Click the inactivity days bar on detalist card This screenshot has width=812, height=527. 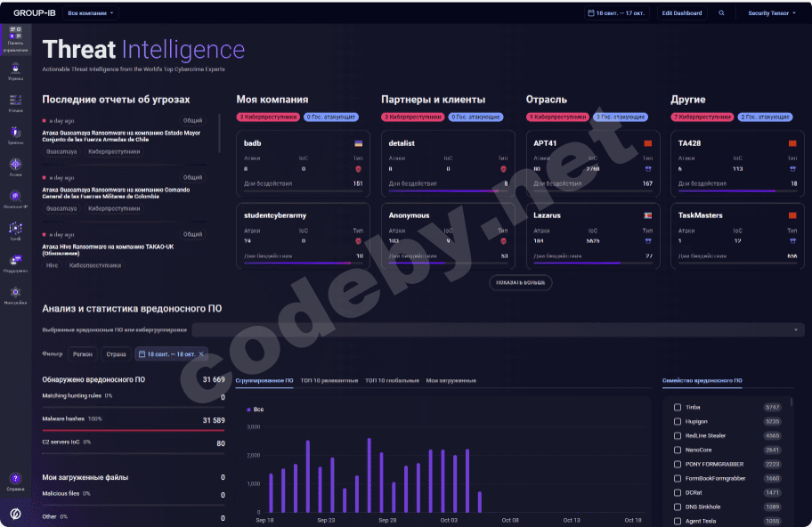coord(449,191)
